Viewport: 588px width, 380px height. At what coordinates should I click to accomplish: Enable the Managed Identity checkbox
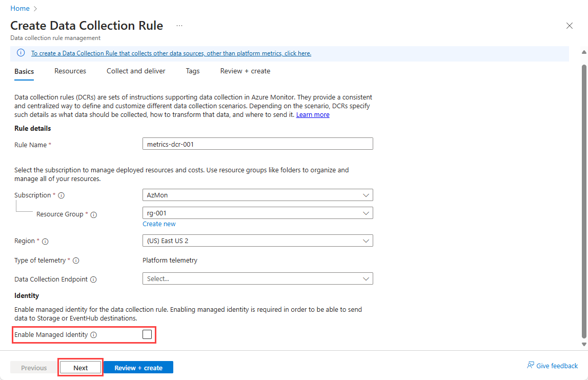pos(147,334)
